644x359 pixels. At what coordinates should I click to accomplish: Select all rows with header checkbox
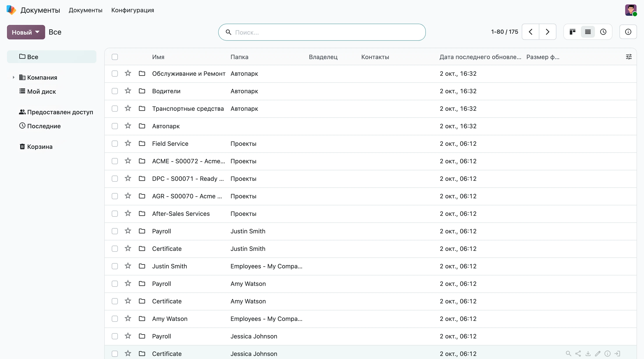click(x=115, y=57)
